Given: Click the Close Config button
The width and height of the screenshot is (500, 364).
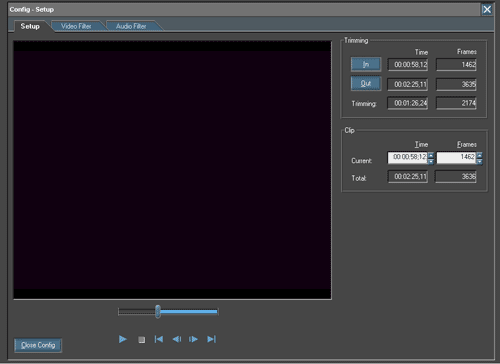Looking at the screenshot, I should pyautogui.click(x=38, y=345).
